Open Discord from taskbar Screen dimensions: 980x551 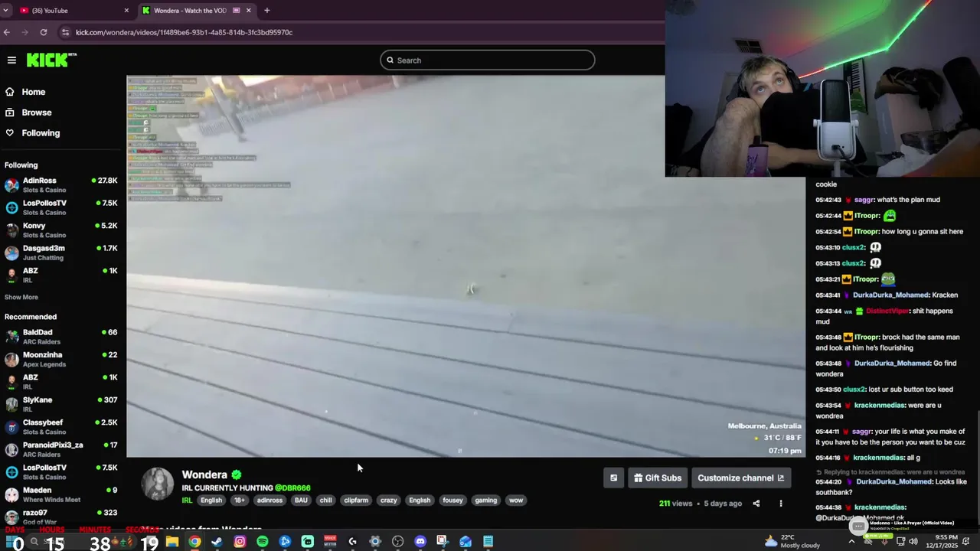tap(420, 542)
